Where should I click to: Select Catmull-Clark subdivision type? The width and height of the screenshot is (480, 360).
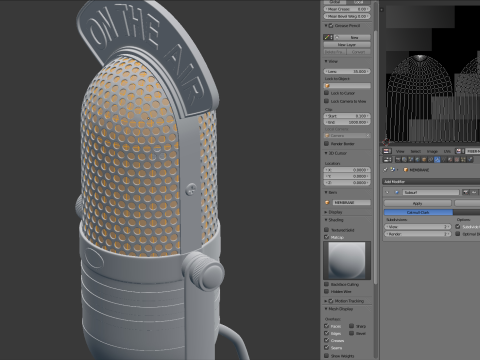tap(418, 212)
